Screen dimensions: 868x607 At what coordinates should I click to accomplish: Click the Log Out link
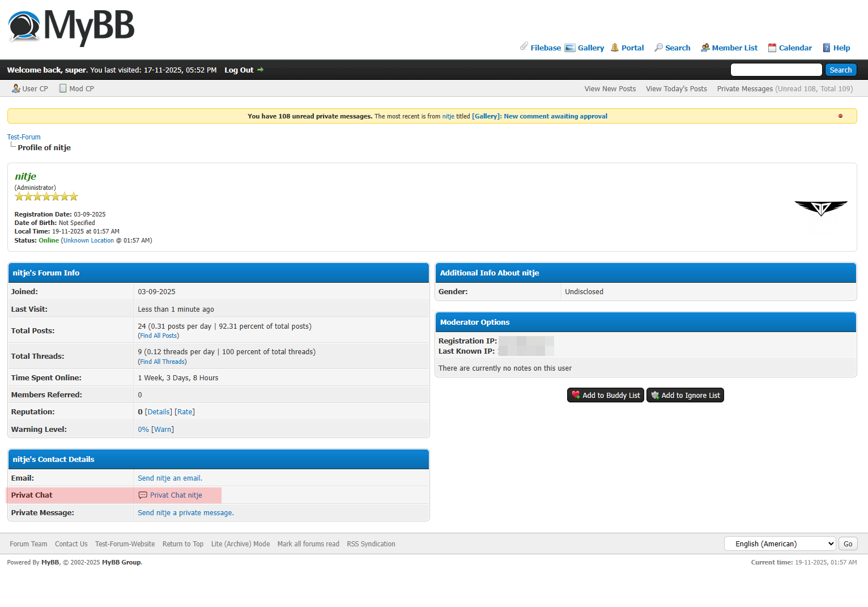pos(239,70)
